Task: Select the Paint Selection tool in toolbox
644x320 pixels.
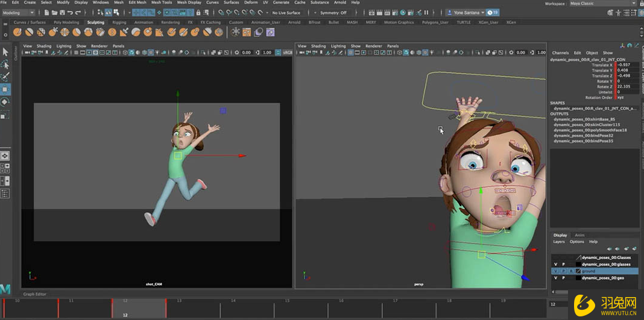Action: click(x=5, y=77)
